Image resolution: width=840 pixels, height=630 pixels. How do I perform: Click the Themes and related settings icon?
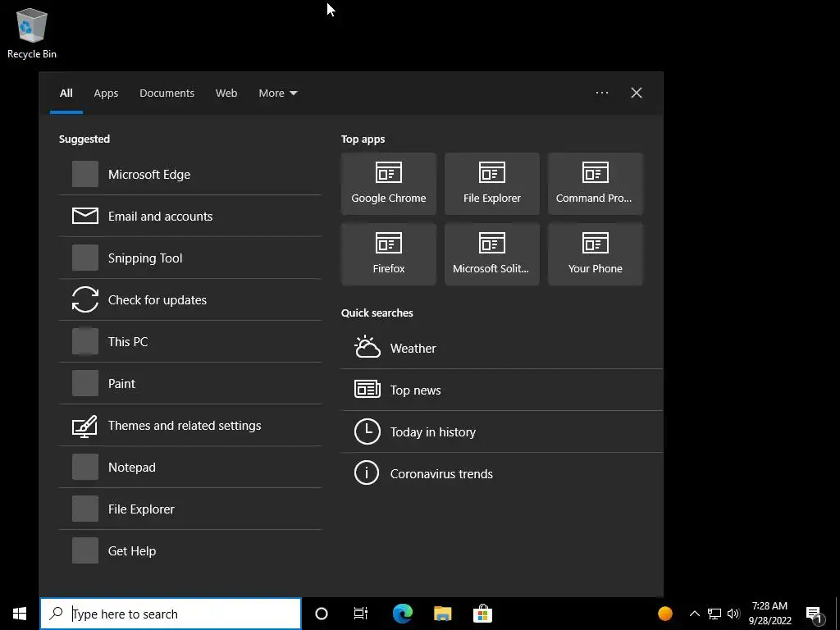coord(85,426)
